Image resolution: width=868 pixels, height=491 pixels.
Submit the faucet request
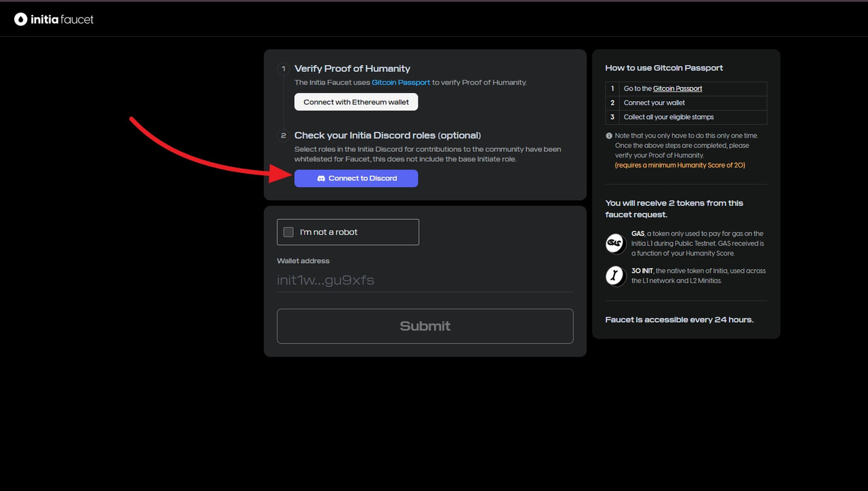425,326
